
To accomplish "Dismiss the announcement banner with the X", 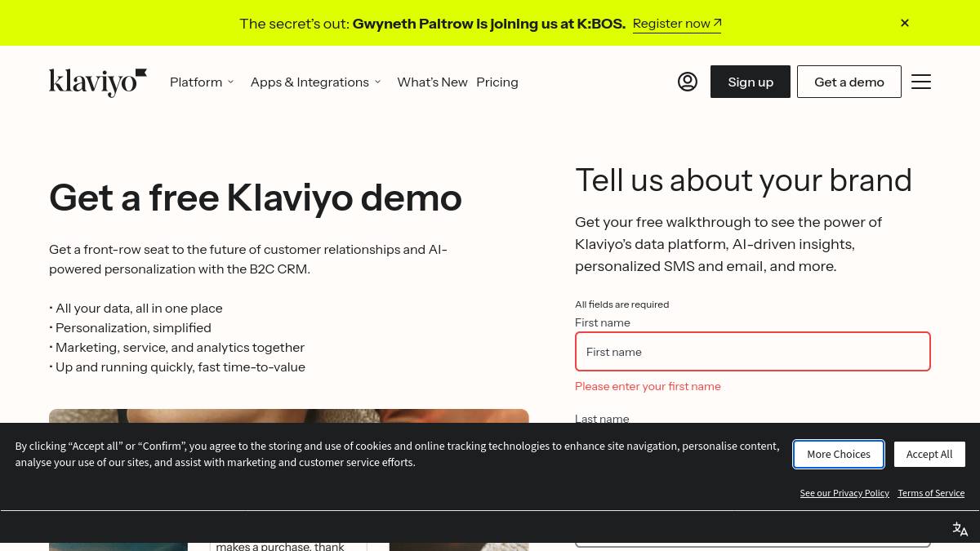I will 905,23.
